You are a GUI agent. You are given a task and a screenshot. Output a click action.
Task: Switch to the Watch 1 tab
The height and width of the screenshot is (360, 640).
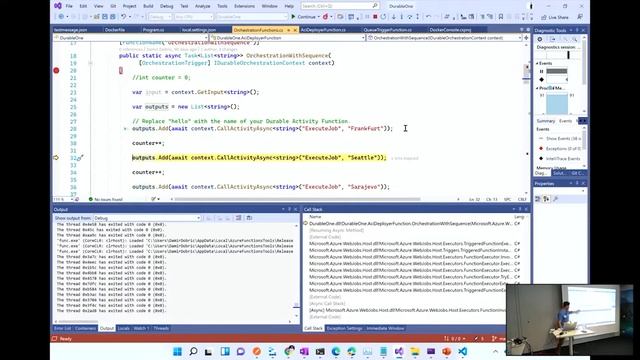tap(141, 328)
